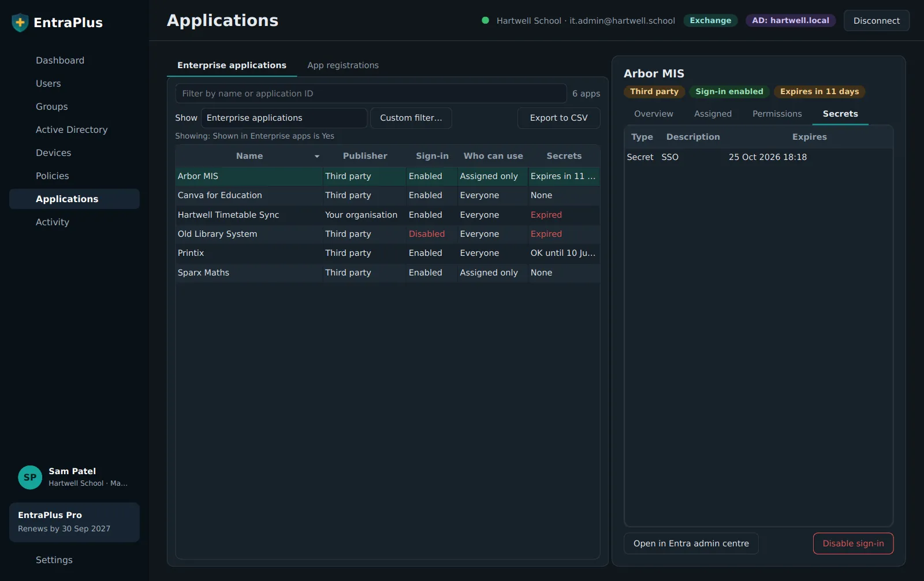Click the Who can use column header
The height and width of the screenshot is (581, 924).
click(493, 156)
